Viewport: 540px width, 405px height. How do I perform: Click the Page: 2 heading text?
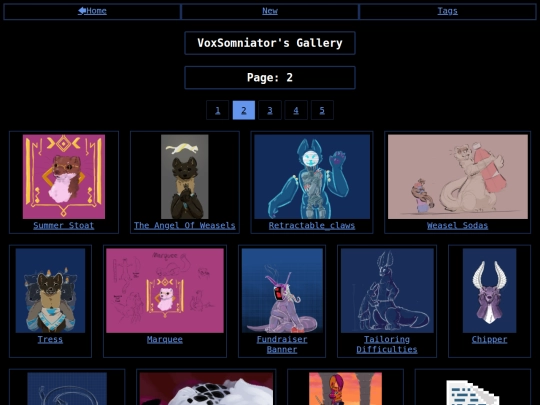pyautogui.click(x=270, y=77)
